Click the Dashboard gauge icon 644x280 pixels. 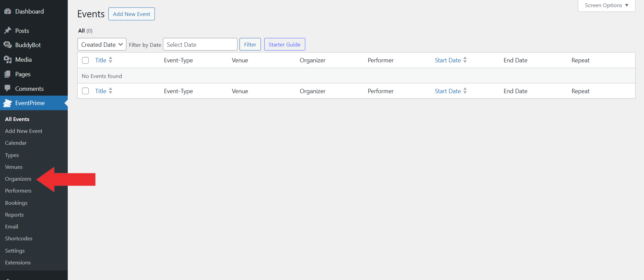tap(7, 11)
